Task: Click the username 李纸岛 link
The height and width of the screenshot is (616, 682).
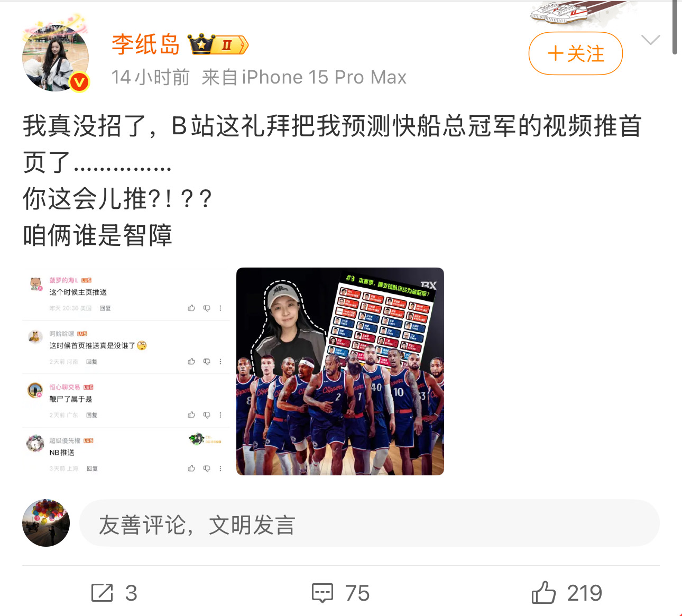Action: coord(145,44)
